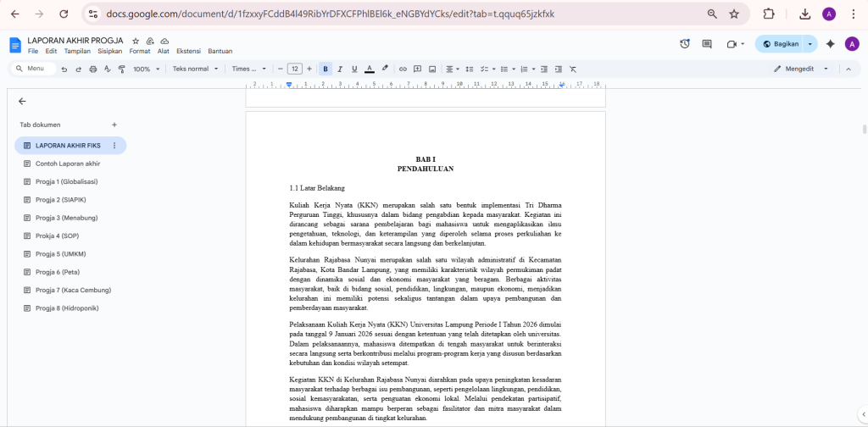868x427 pixels.
Task: Click the Bagikan share button
Action: (x=778, y=44)
